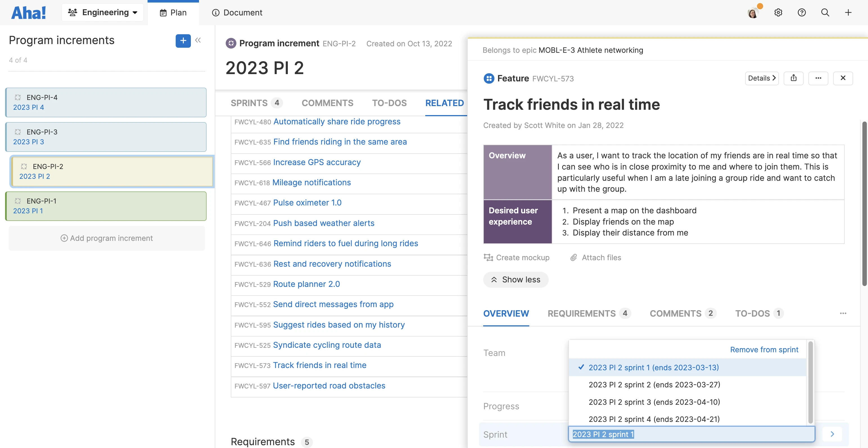Click the global plus icon to create
This screenshot has height=448, width=868.
coord(848,12)
